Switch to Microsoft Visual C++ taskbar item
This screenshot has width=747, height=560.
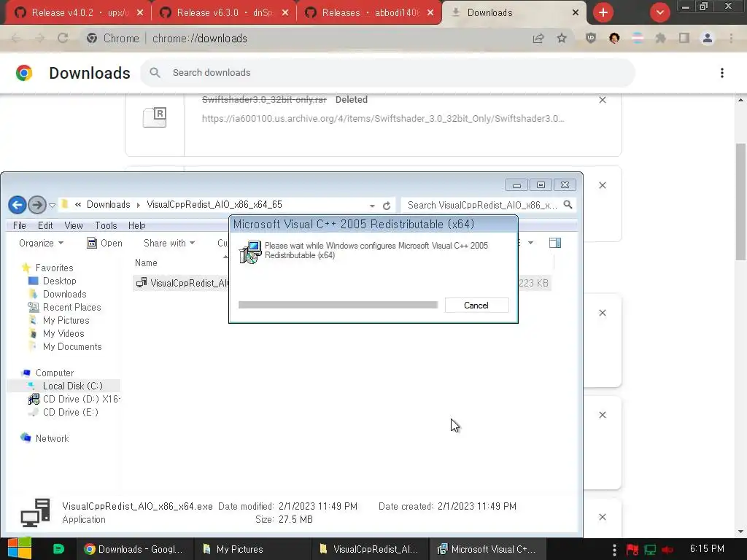coord(488,549)
